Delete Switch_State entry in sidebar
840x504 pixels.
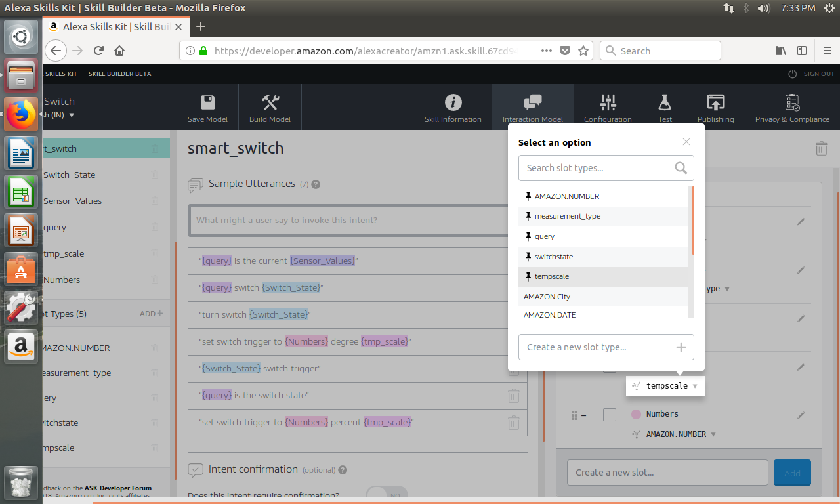(155, 175)
